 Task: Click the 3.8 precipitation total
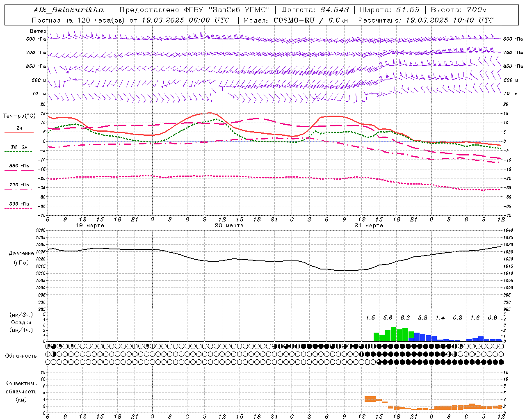pyautogui.click(x=422, y=317)
